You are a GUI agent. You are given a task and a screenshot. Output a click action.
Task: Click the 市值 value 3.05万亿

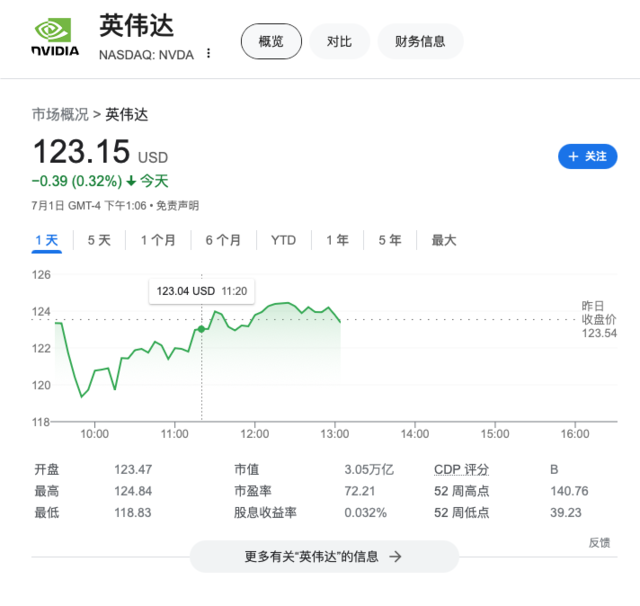click(369, 470)
